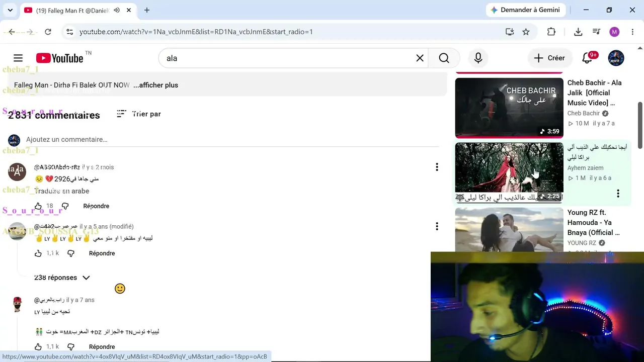The image size is (644, 362).
Task: Open Chrome downloads icon
Action: [x=578, y=32]
